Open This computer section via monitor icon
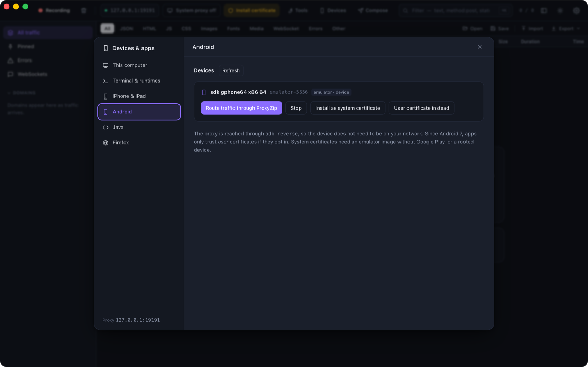The height and width of the screenshot is (367, 588). coord(105,65)
